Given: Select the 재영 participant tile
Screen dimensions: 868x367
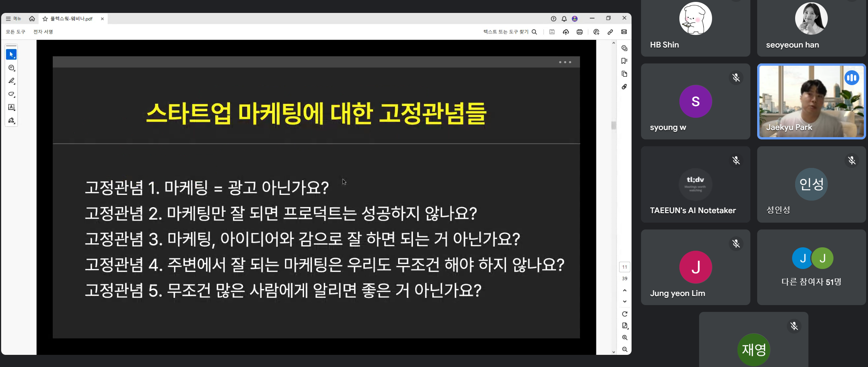Looking at the screenshot, I should click(753, 340).
